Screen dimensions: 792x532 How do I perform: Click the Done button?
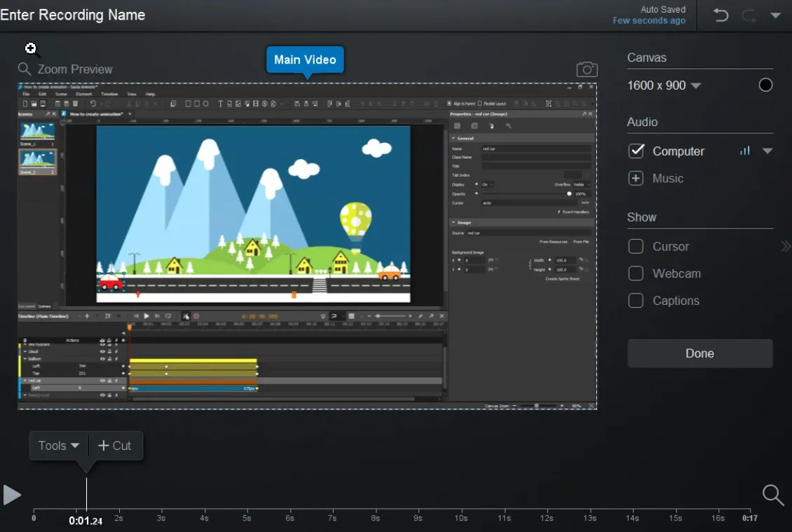click(699, 354)
